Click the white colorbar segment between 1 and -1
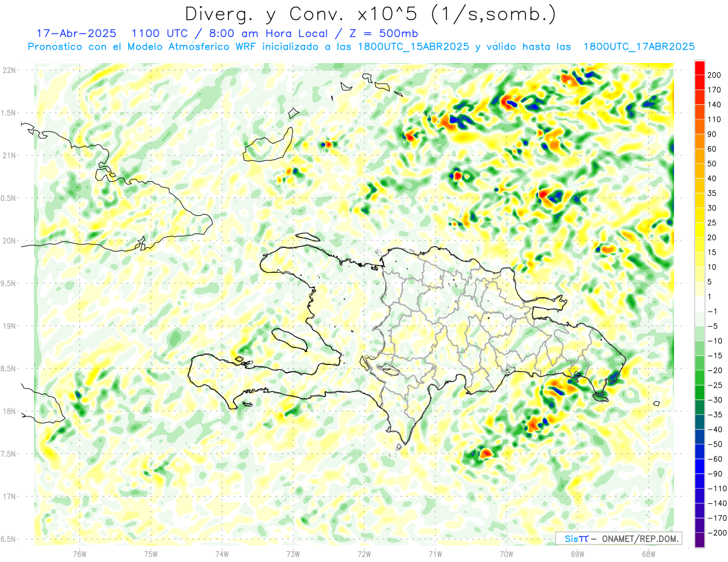 [699, 304]
